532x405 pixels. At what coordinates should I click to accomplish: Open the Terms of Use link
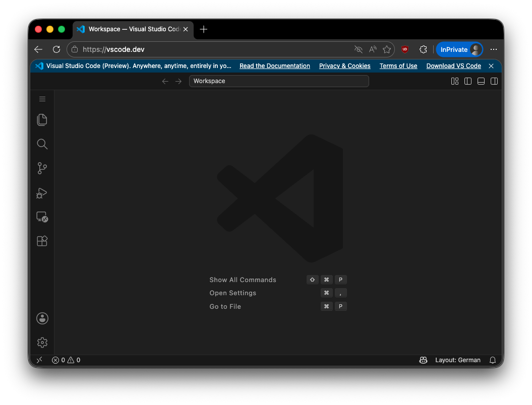pyautogui.click(x=398, y=66)
